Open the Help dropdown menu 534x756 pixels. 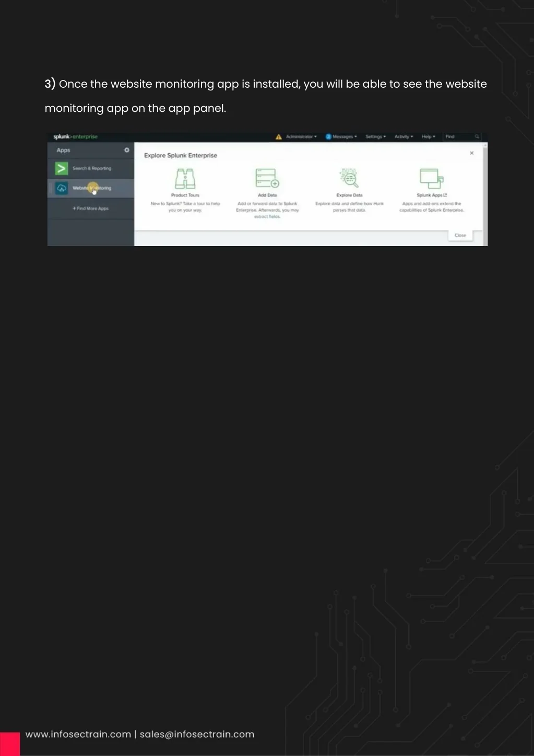429,137
